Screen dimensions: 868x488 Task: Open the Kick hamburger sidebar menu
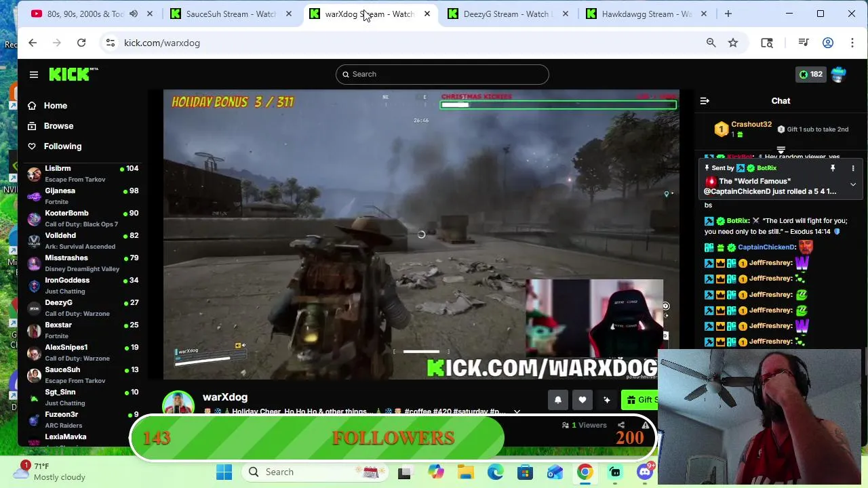pos(34,75)
